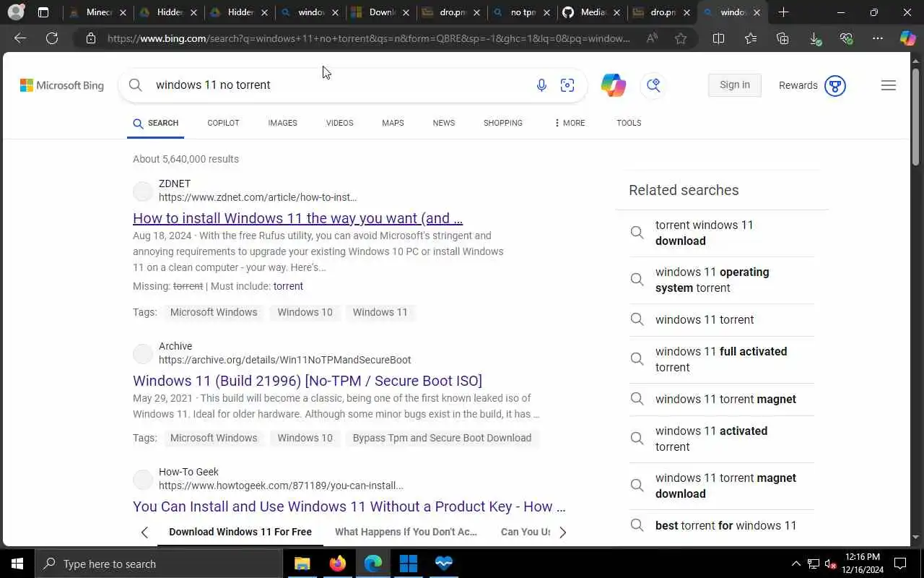The image size is (924, 578).
Task: Open split screen icon in toolbar
Action: (x=718, y=38)
